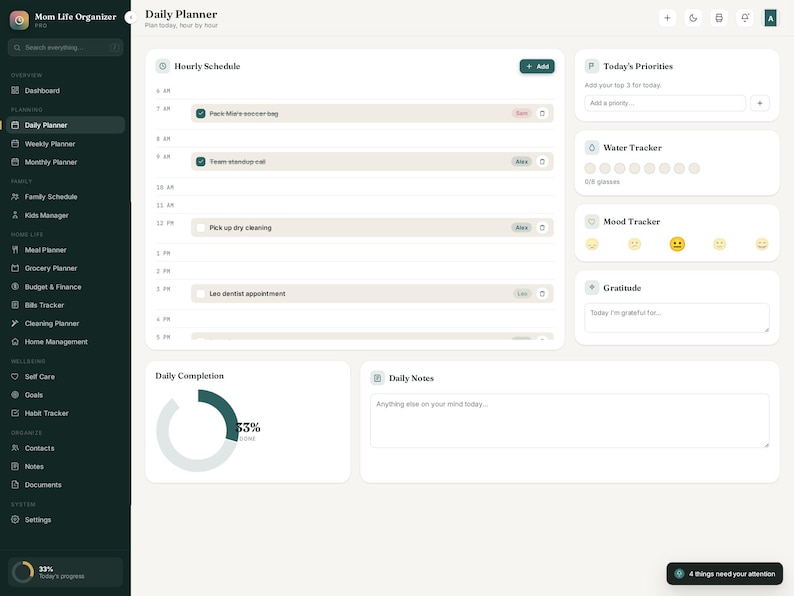Open the user avatar A menu

click(x=770, y=18)
